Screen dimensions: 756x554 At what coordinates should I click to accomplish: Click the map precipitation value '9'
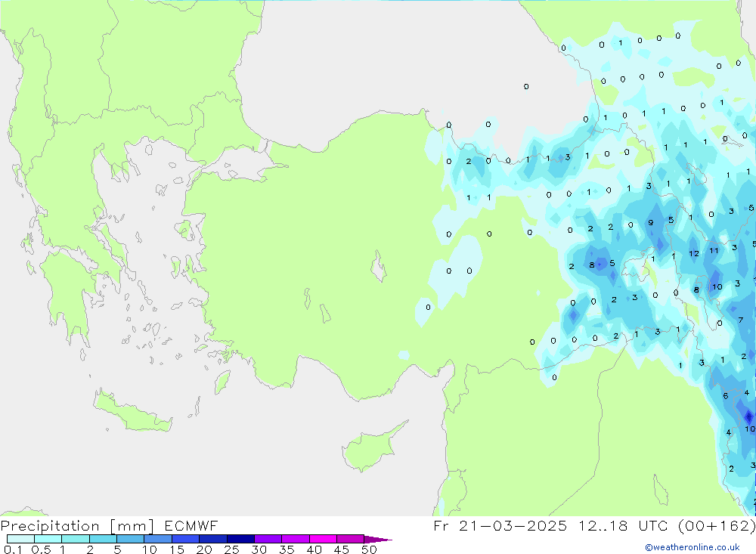[650, 222]
